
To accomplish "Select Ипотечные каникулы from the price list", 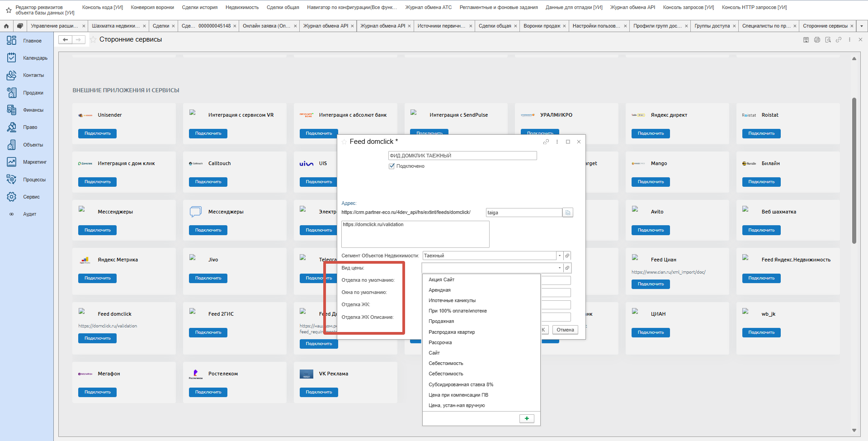I will (x=452, y=300).
